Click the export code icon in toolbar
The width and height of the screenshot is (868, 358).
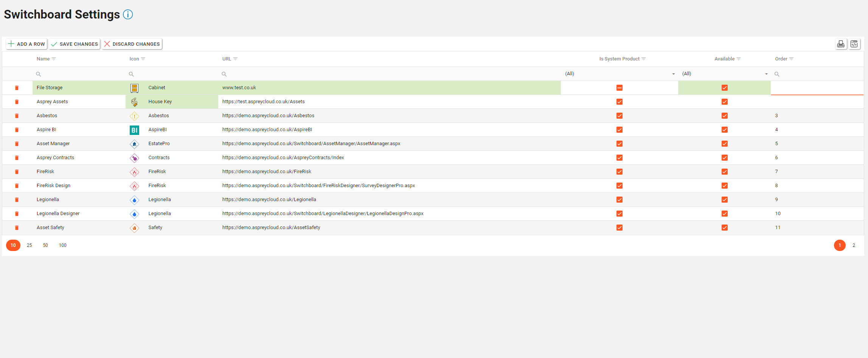854,44
